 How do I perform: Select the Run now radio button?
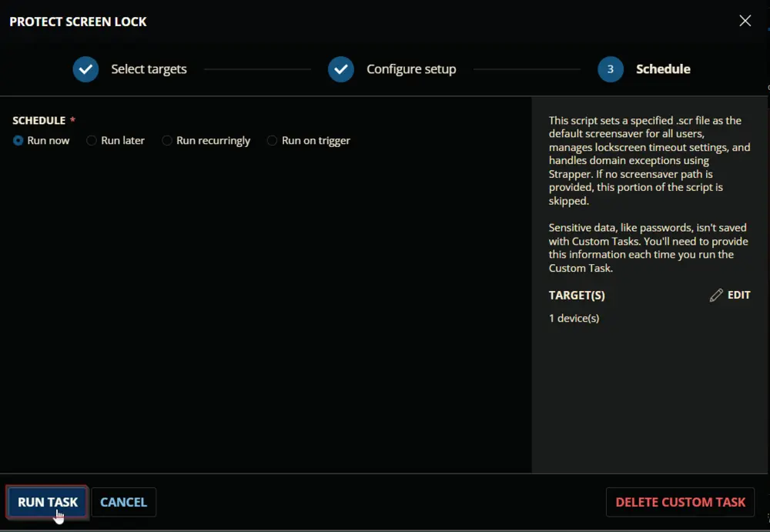point(18,140)
